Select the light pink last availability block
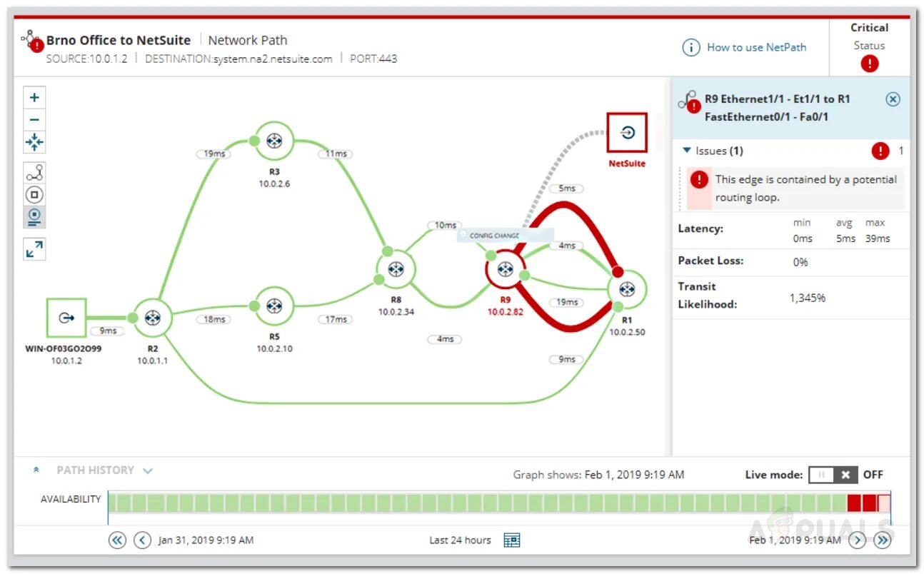 [x=884, y=503]
